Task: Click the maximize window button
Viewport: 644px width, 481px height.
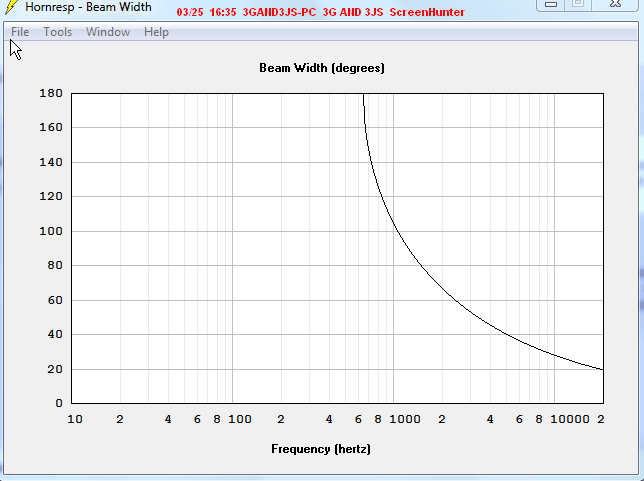Action: click(x=578, y=4)
